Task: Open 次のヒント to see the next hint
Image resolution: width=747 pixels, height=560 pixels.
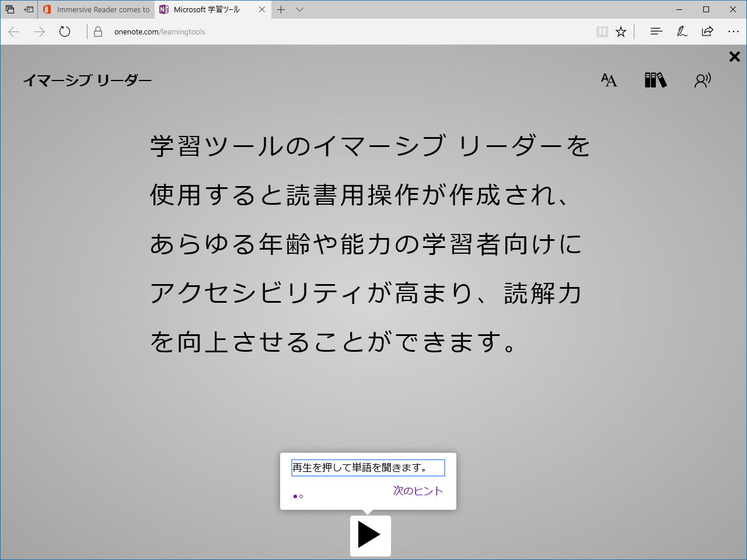Action: coord(418,491)
